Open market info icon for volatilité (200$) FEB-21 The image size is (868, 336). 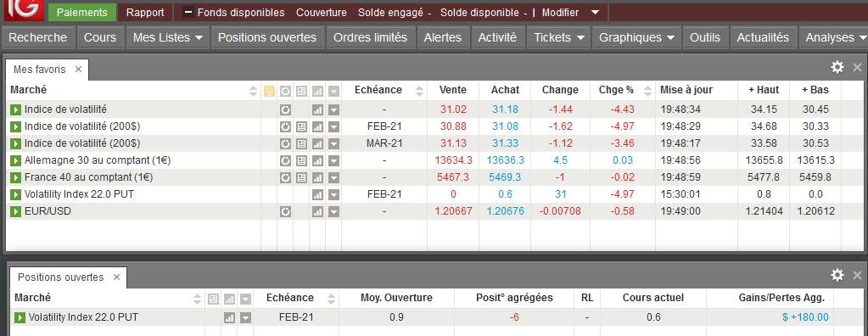(301, 126)
